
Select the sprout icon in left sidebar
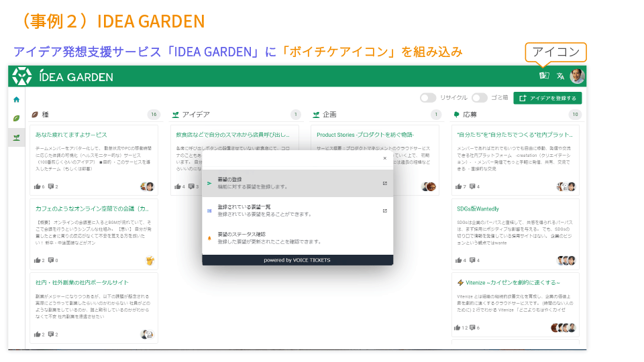point(16,137)
